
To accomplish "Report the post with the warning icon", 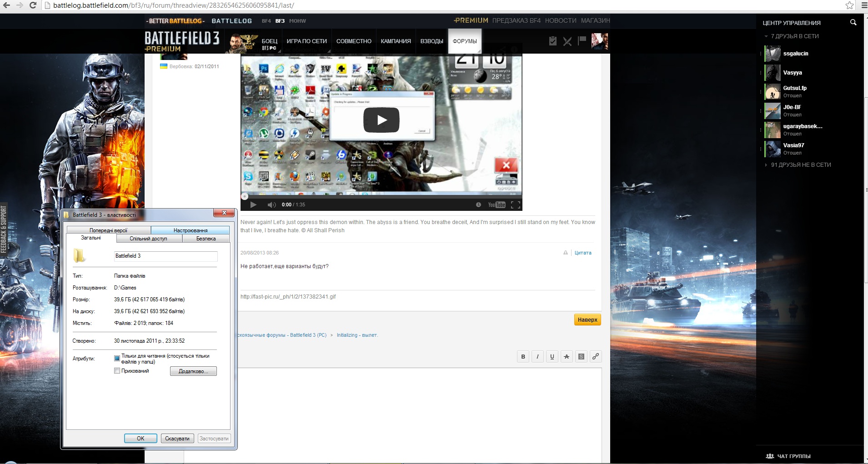I will [566, 253].
